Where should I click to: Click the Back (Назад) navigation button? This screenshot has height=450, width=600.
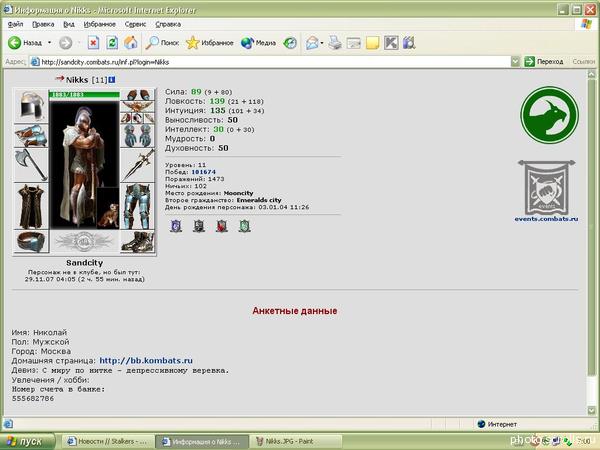pos(24,43)
